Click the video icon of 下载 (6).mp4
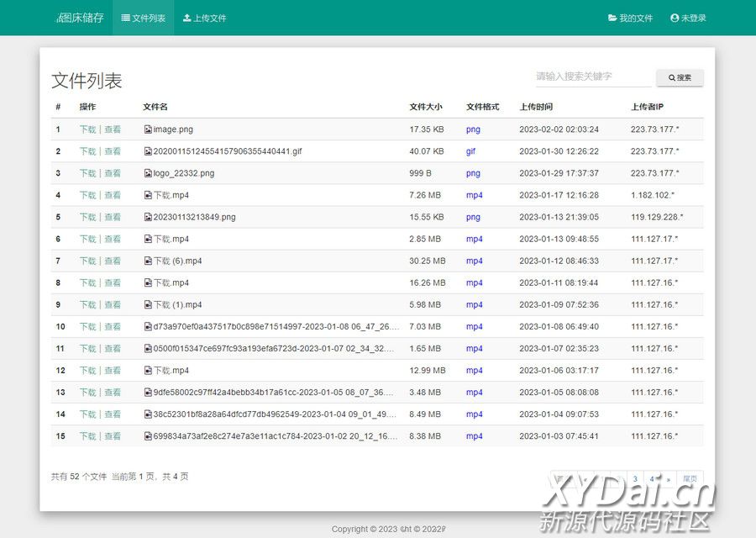The image size is (756, 538). tap(148, 261)
